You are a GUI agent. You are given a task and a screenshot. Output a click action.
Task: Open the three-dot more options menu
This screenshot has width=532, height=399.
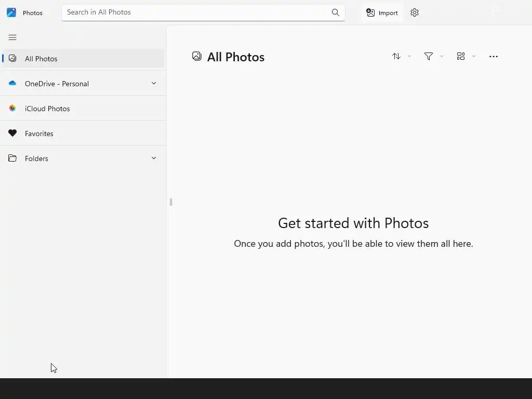[494, 56]
